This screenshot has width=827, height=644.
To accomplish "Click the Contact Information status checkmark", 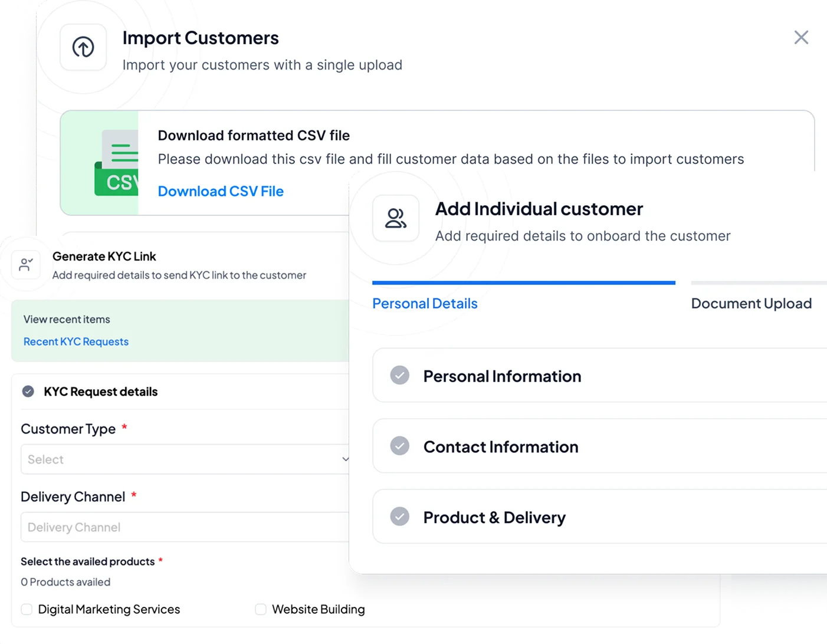I will (x=400, y=446).
